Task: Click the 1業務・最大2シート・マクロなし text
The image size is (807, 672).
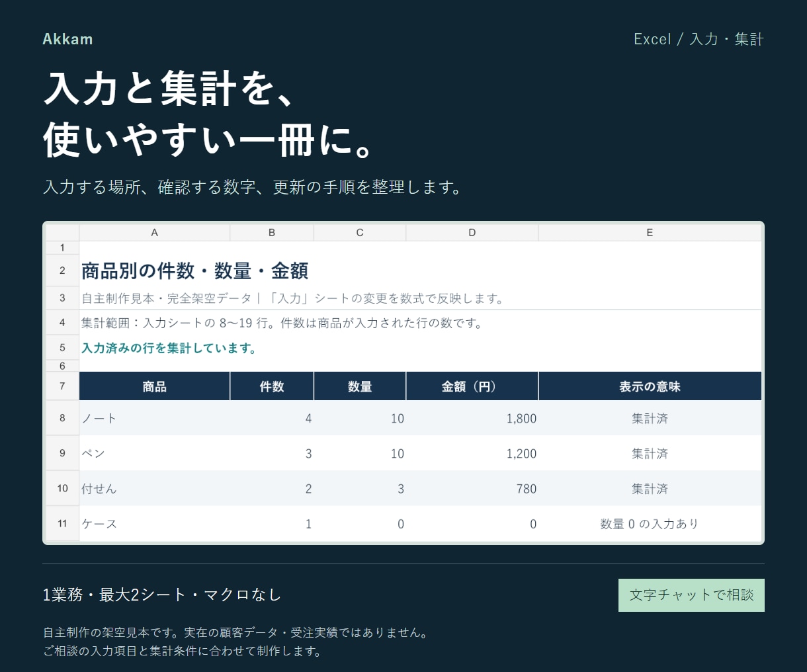Action: (x=162, y=595)
